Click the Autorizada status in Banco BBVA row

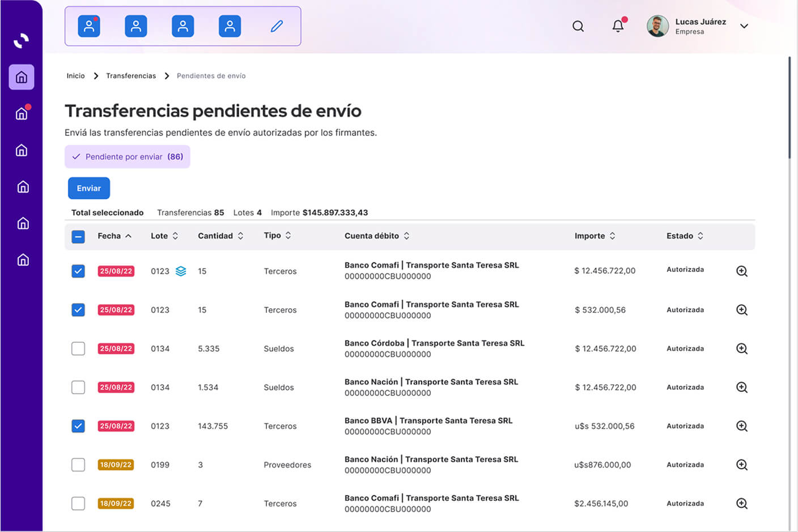pos(685,426)
